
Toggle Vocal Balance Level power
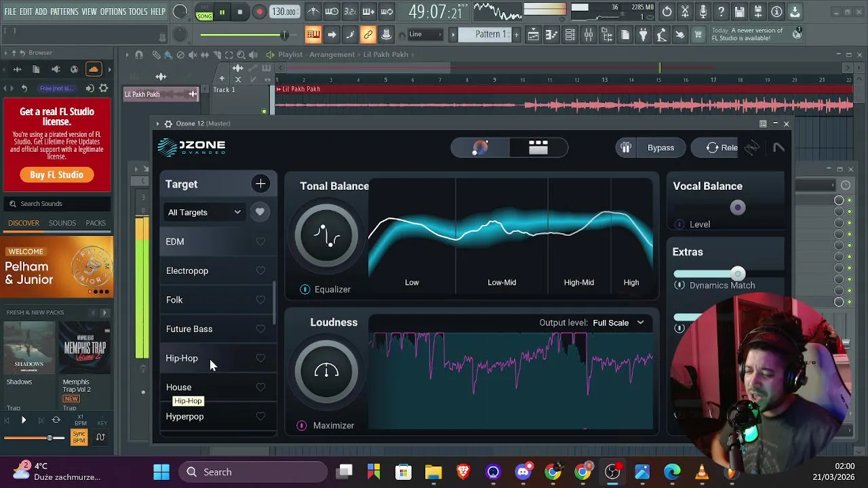click(679, 224)
